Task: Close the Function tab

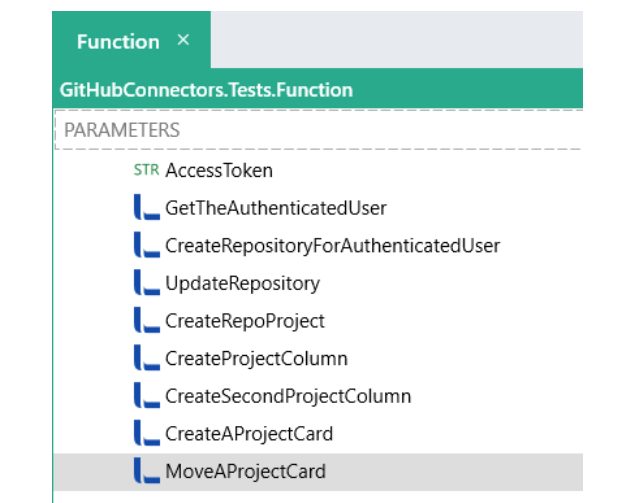Action: 183,40
